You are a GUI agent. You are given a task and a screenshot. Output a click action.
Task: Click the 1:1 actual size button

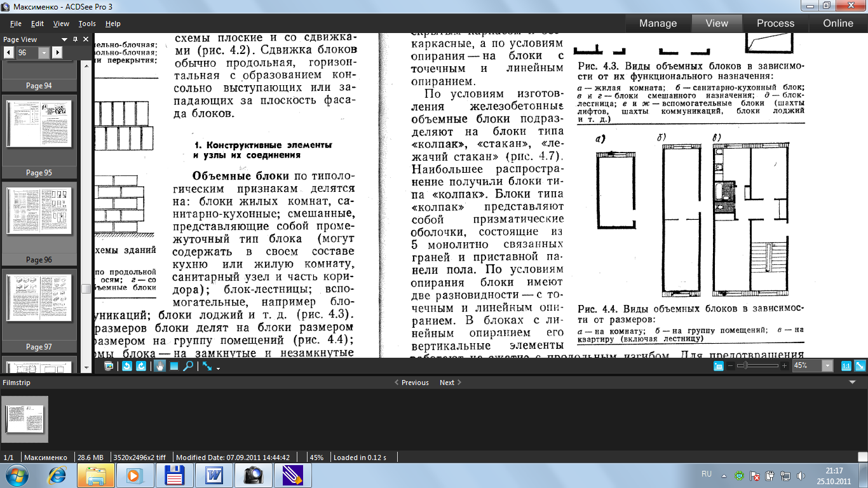(x=846, y=366)
